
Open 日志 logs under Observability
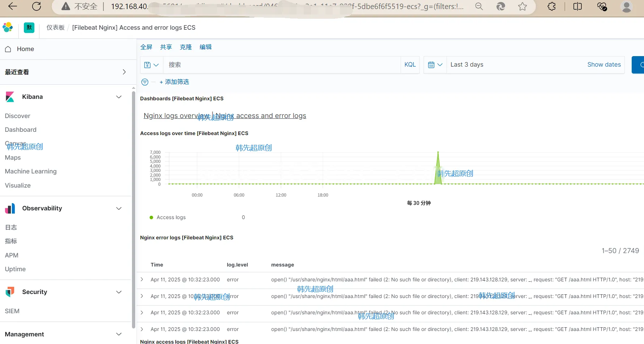11,227
